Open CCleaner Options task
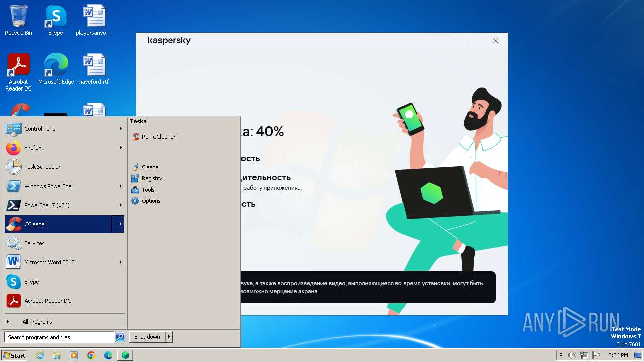644x362 pixels. coord(146,201)
